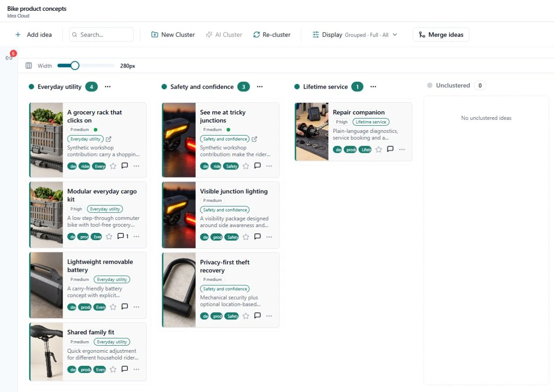Click the seatpost thumbnail of Shared family fit
554x392 pixels.
46,351
